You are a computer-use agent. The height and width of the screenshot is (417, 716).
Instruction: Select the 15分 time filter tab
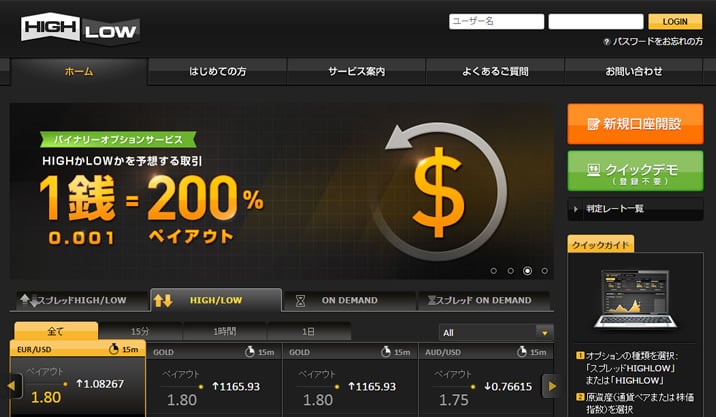pos(140,332)
